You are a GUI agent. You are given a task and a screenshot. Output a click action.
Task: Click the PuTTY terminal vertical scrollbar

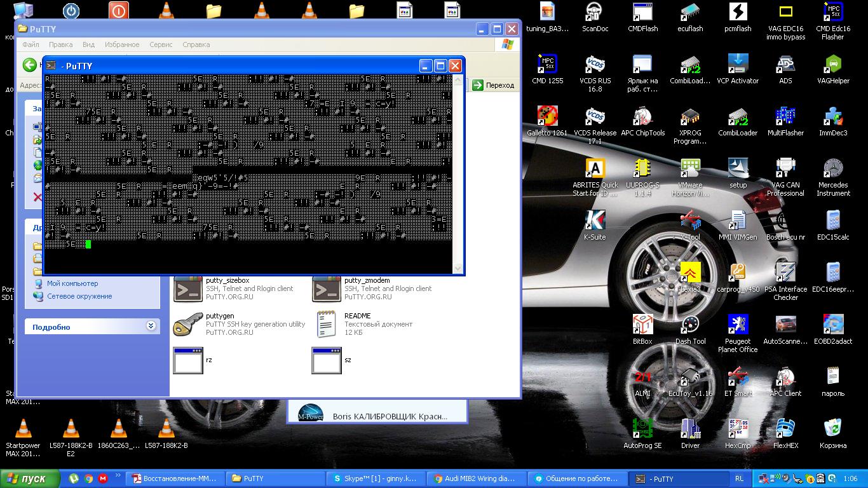458,172
